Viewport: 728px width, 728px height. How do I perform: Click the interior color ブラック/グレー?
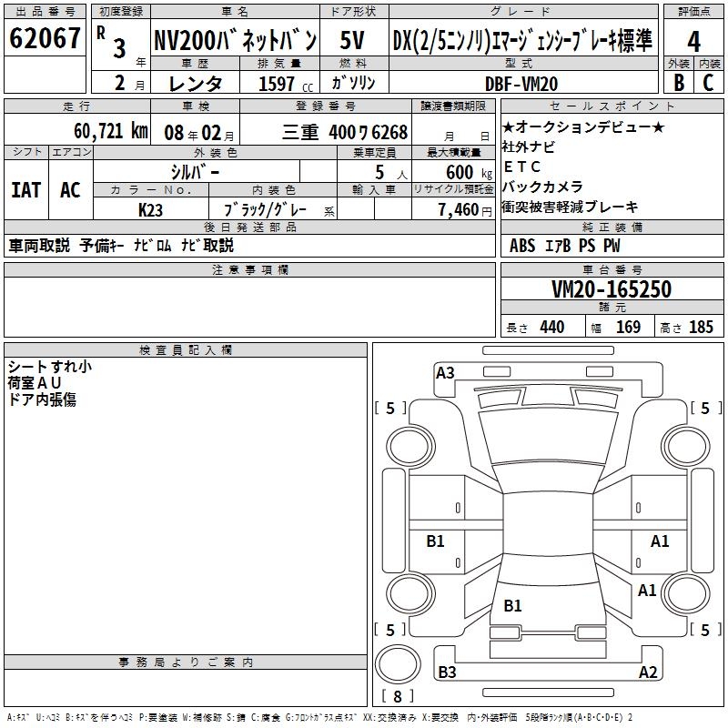(265, 210)
